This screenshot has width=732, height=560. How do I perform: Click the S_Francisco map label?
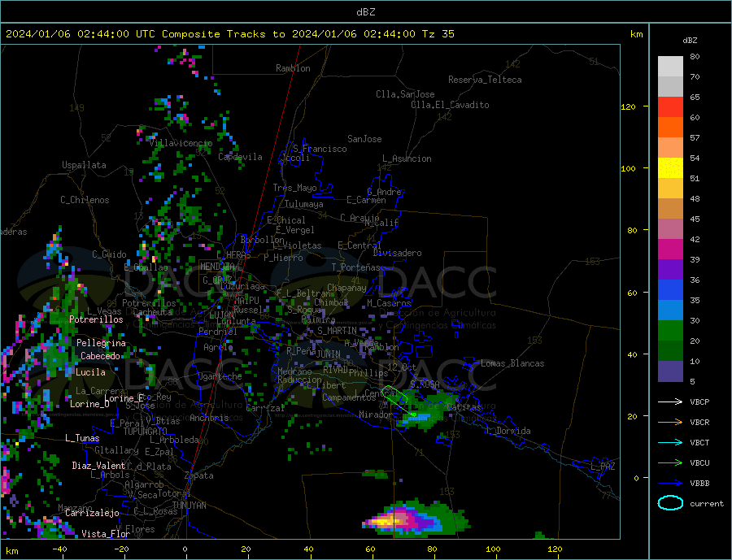(x=320, y=149)
